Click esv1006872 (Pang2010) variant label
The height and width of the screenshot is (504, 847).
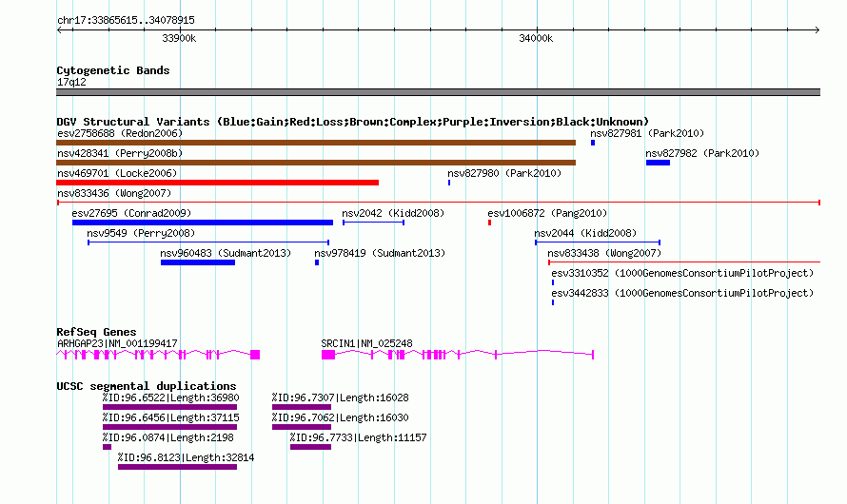(547, 213)
